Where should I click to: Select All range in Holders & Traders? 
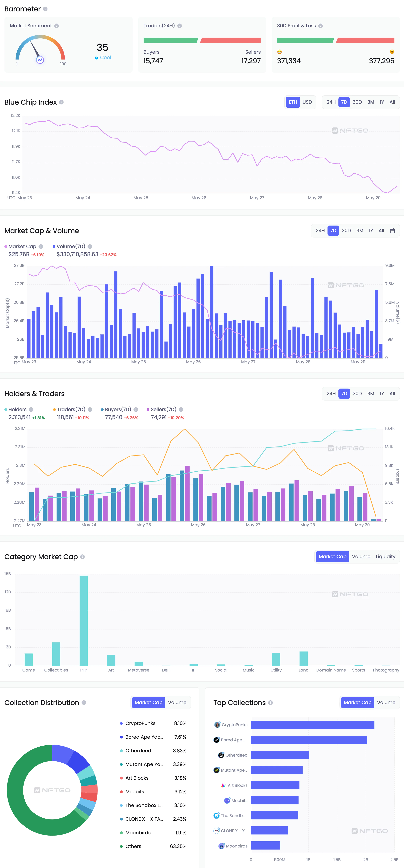[x=392, y=394]
